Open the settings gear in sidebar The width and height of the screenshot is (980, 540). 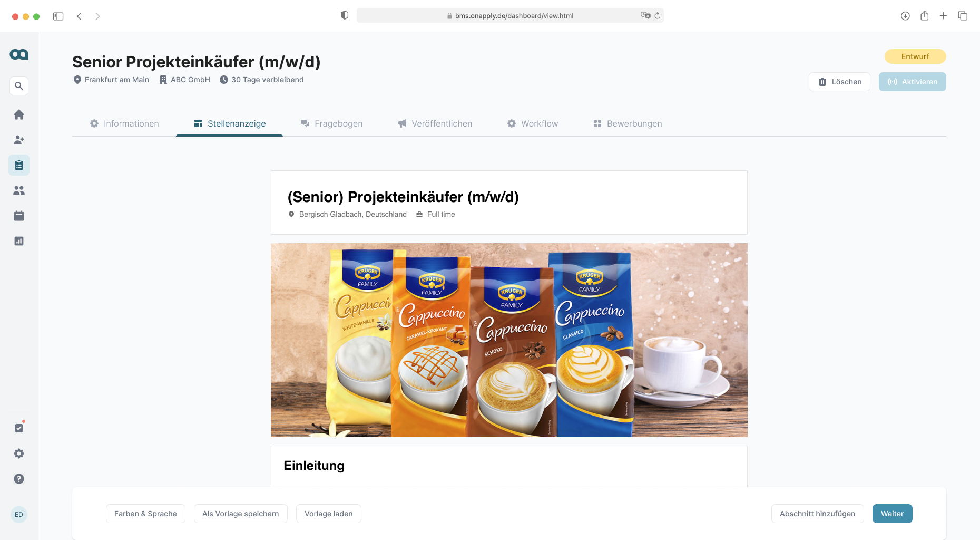tap(19, 454)
